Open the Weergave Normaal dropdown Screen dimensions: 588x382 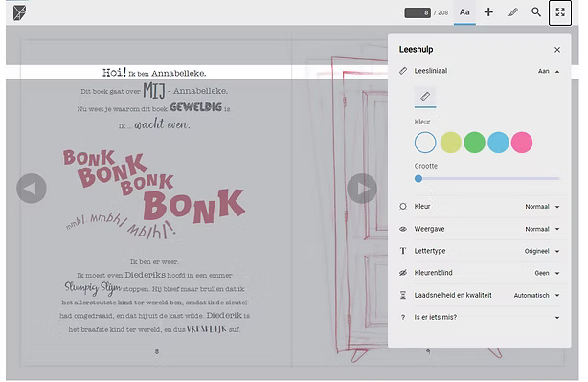(542, 229)
